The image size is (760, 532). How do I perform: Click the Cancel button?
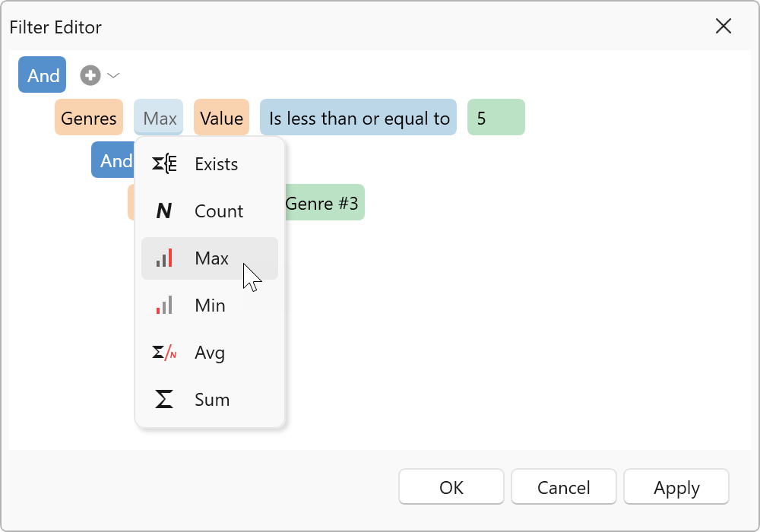(x=563, y=486)
